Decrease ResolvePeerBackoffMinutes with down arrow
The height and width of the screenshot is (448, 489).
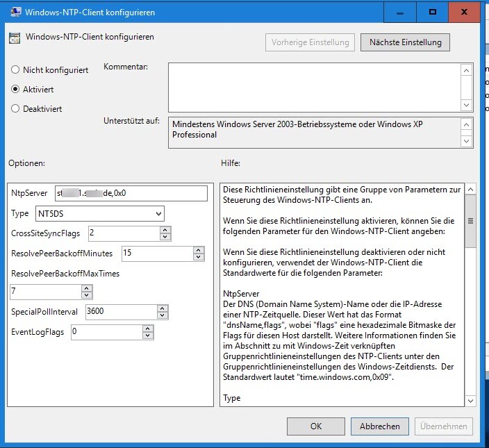[199, 257]
